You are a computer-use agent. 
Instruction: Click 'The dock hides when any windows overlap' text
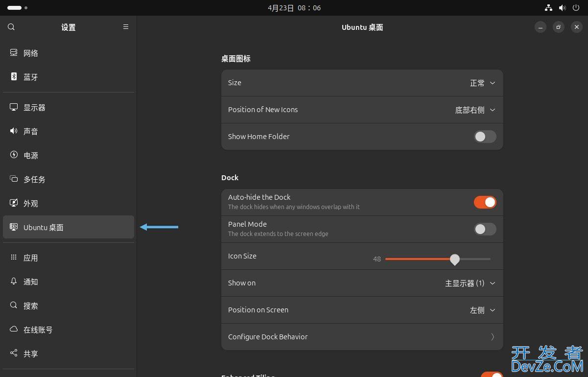pyautogui.click(x=294, y=207)
